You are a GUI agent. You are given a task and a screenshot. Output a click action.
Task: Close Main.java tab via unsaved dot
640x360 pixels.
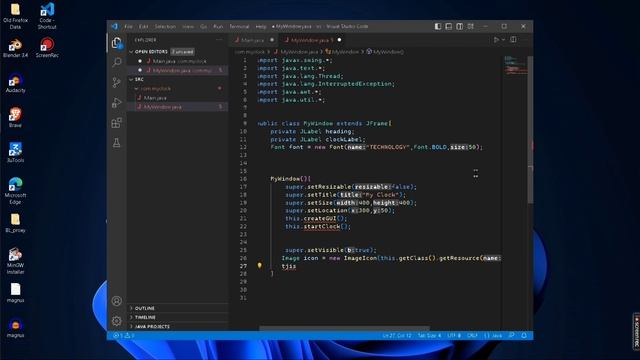[x=272, y=40]
